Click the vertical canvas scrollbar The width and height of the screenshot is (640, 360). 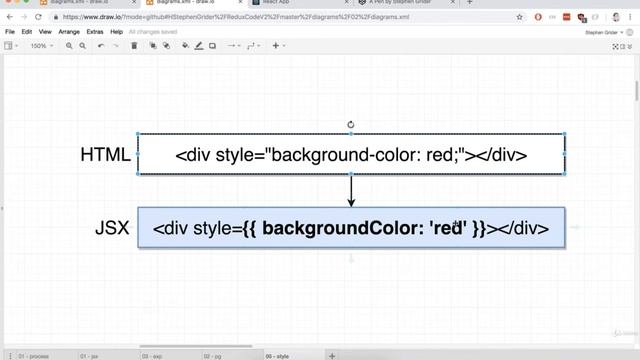coord(636,91)
